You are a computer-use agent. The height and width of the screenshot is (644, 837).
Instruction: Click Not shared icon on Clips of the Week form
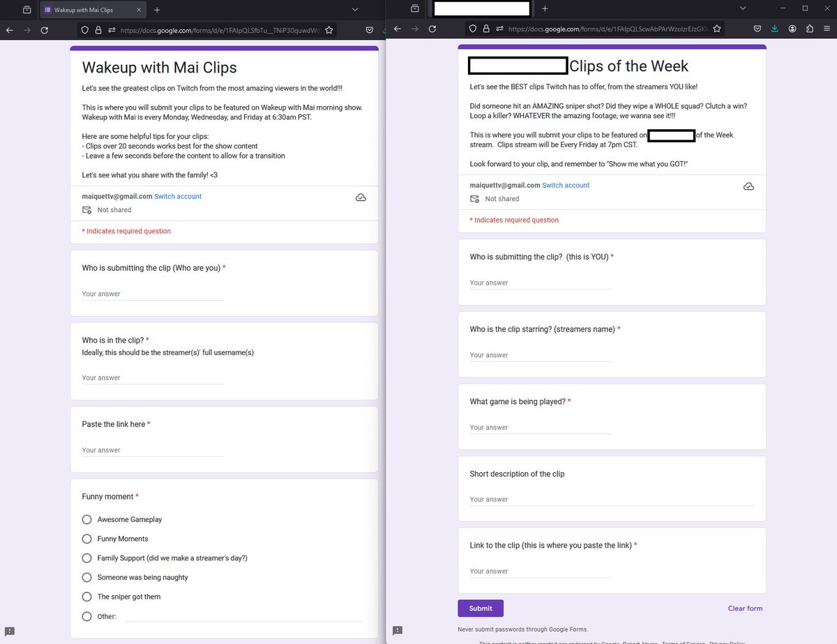474,199
